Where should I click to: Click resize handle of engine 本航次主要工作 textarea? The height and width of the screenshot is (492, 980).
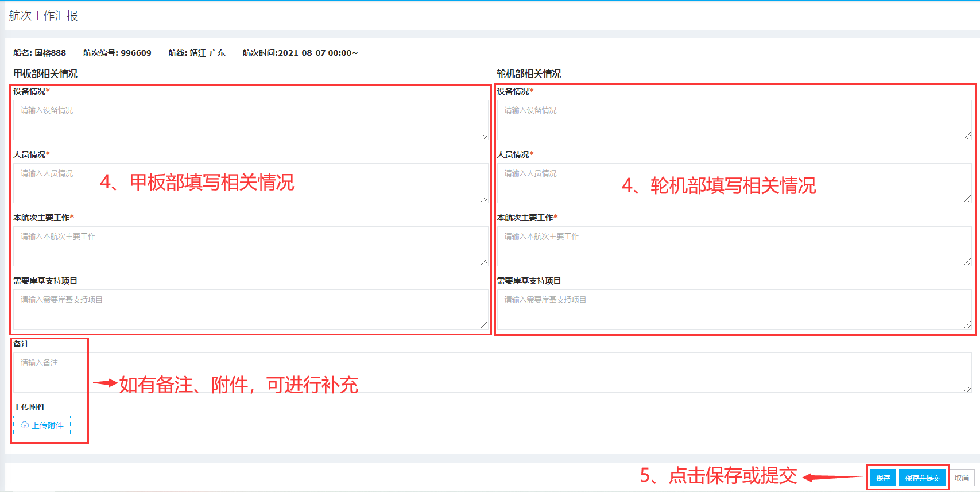point(967,262)
